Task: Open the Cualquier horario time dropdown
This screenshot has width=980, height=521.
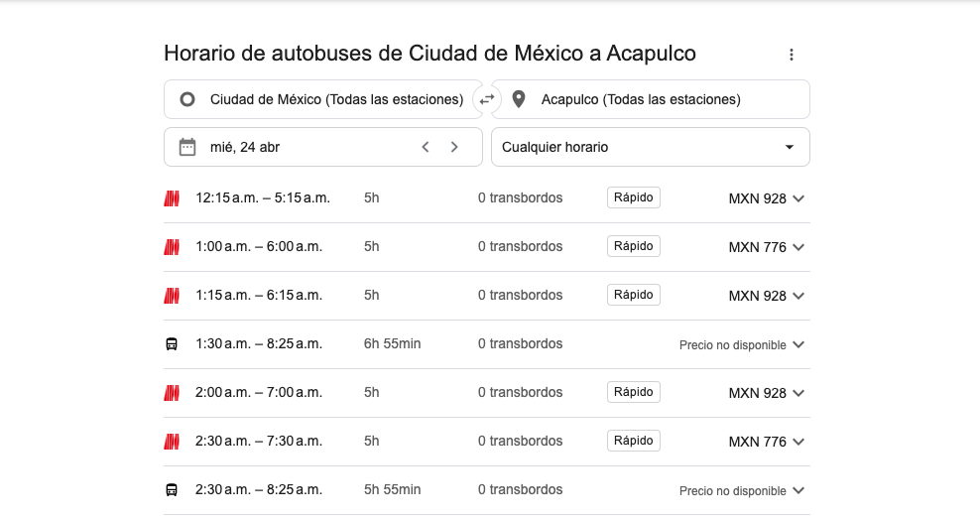Action: pos(651,147)
